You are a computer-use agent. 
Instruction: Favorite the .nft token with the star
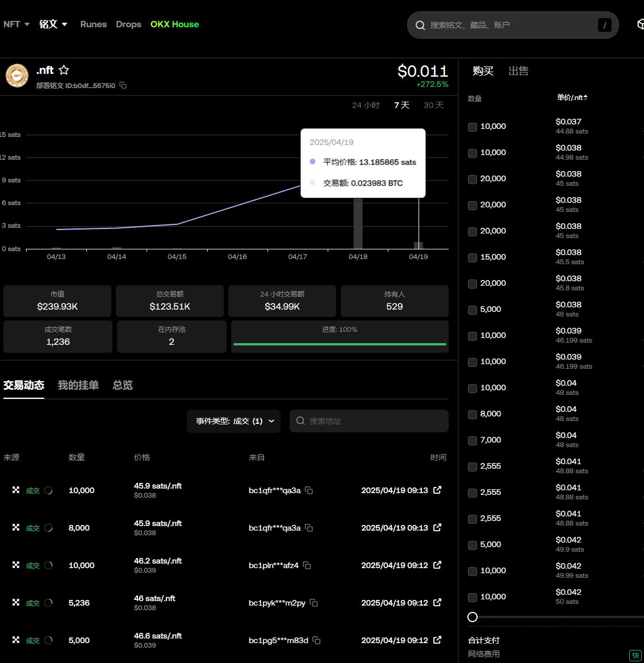tap(64, 70)
